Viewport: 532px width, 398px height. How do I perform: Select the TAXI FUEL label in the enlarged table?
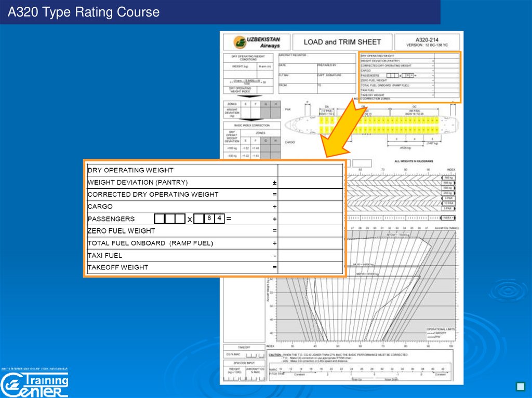pos(105,255)
